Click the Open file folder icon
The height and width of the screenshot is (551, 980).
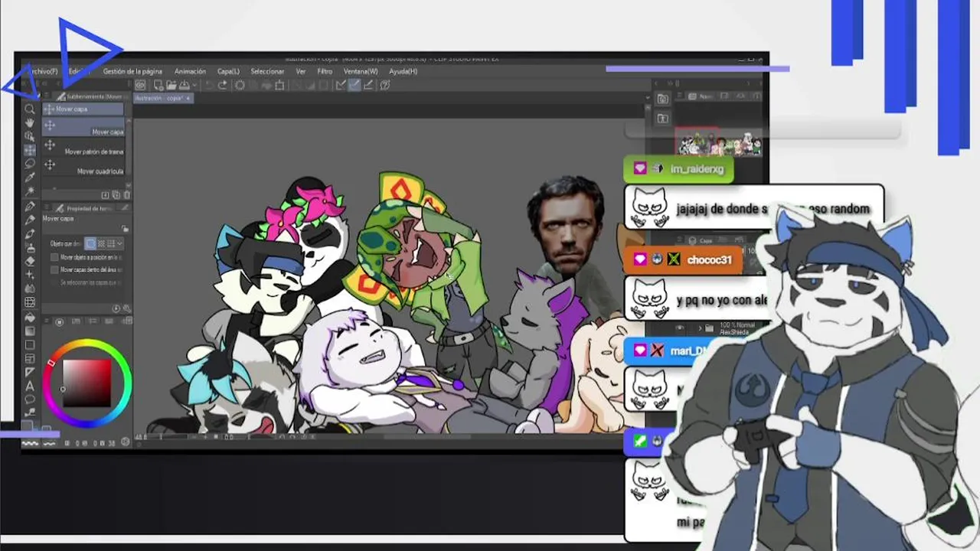tap(171, 85)
